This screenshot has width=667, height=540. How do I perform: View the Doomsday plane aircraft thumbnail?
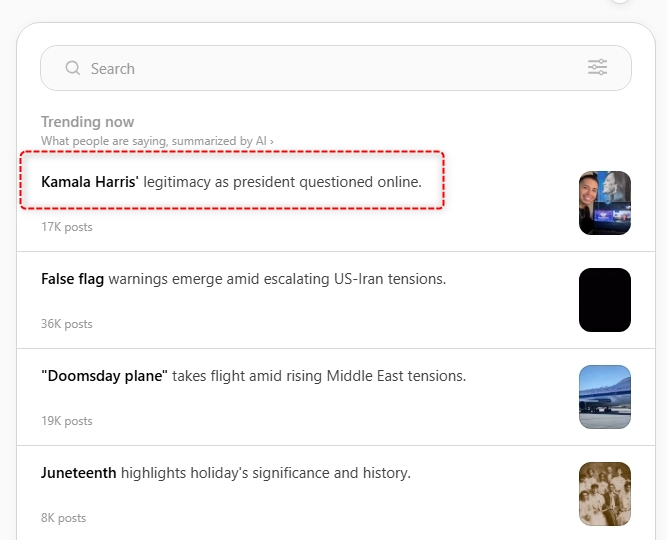click(604, 397)
